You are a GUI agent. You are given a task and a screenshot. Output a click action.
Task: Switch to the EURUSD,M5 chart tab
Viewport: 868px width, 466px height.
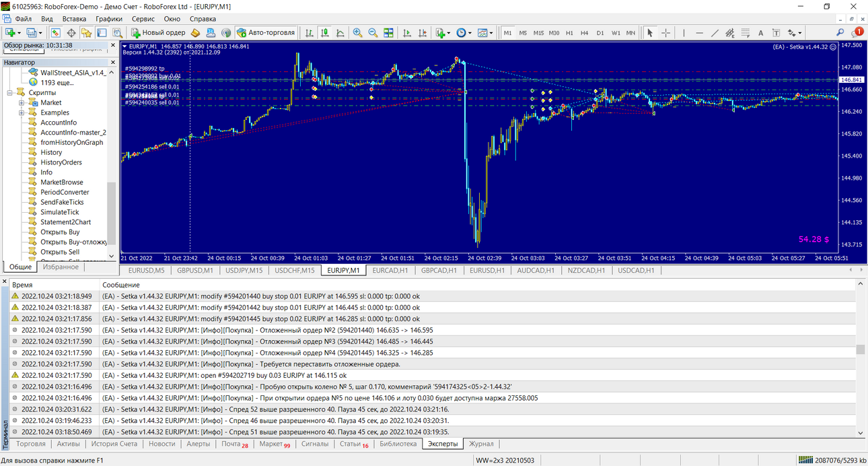pos(146,271)
